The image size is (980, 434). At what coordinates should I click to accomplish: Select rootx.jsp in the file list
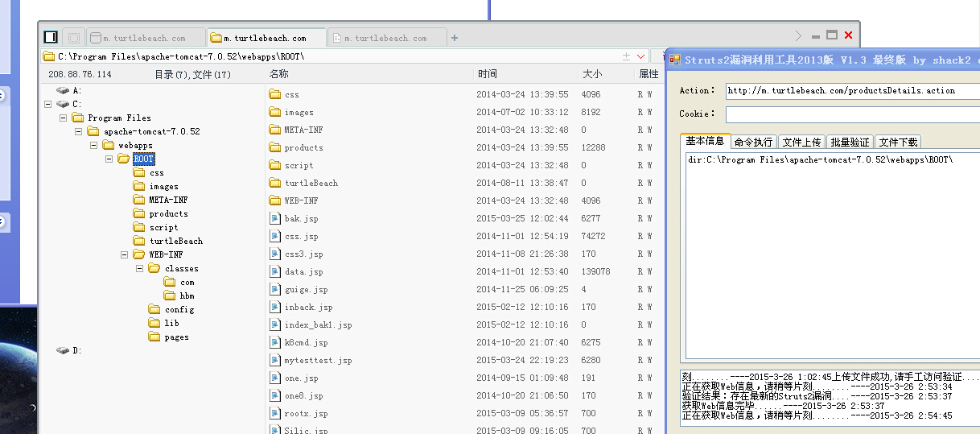coord(306,413)
